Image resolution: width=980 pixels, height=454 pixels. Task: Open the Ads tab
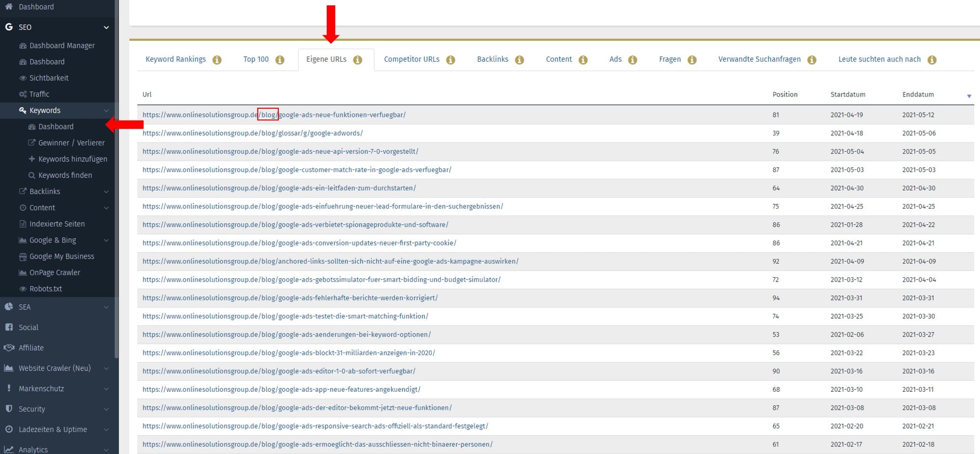(x=615, y=59)
